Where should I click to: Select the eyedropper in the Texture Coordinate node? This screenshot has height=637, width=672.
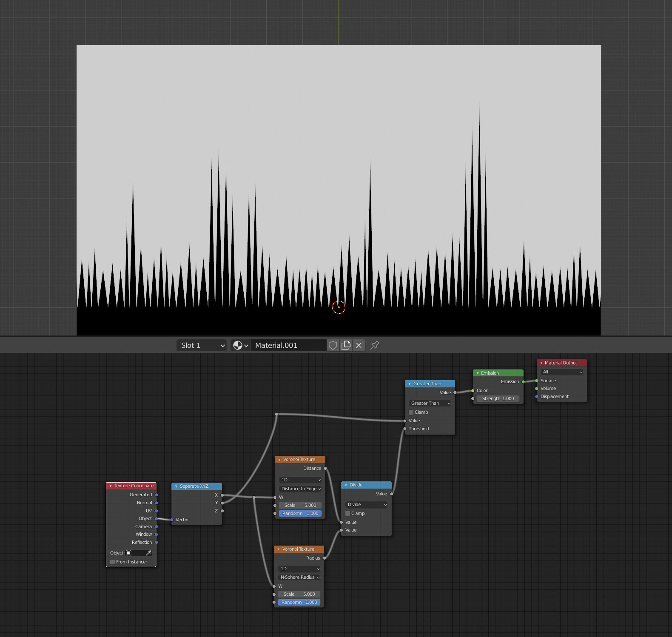[148, 553]
